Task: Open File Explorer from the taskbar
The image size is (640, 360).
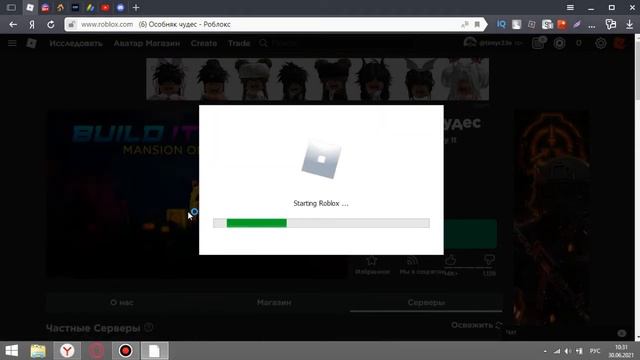Action: click(x=38, y=351)
